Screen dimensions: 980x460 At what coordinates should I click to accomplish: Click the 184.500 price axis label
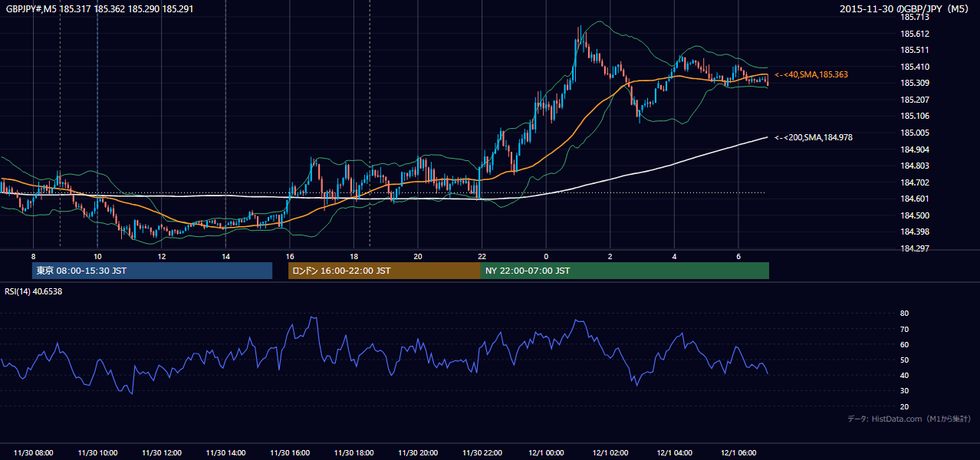915,215
